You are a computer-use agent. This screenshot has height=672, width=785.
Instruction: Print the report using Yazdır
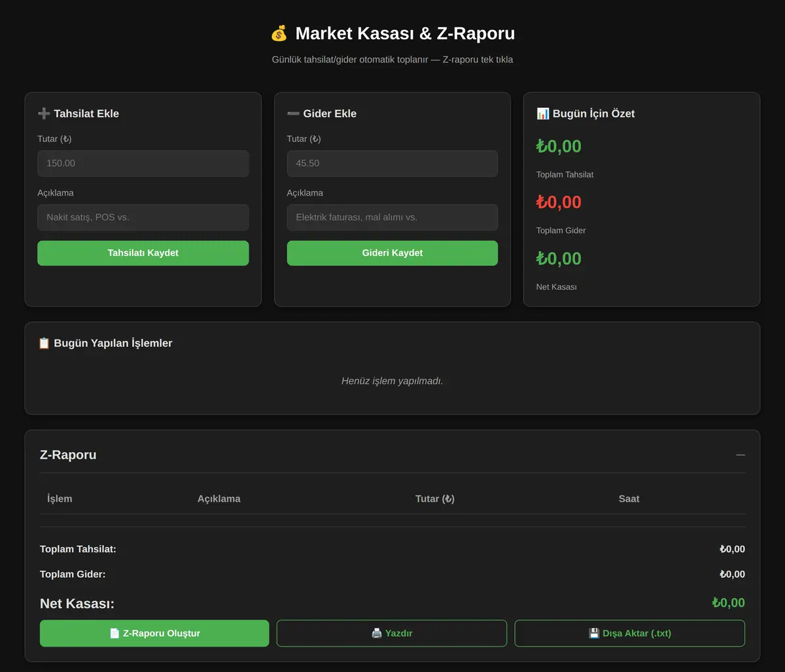pyautogui.click(x=392, y=633)
